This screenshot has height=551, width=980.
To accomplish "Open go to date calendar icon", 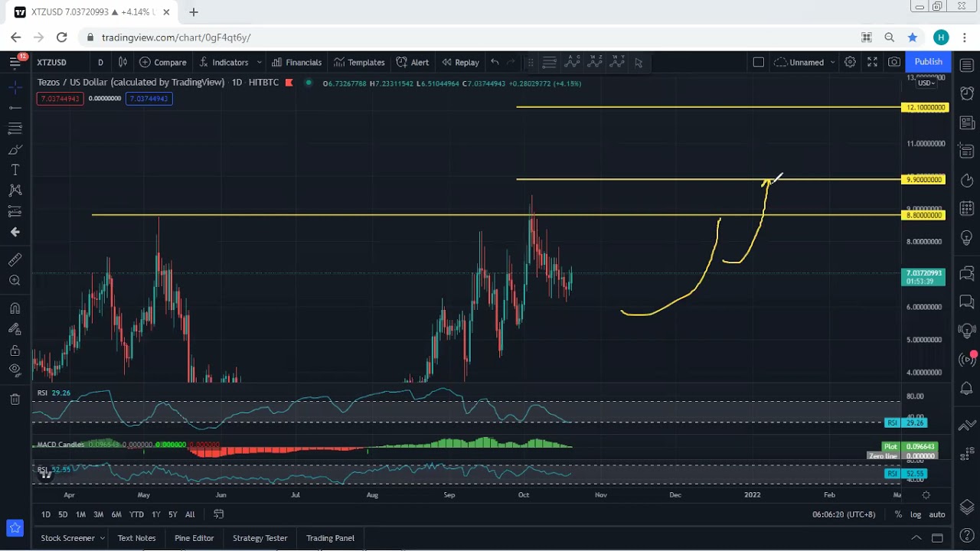I will (x=219, y=514).
